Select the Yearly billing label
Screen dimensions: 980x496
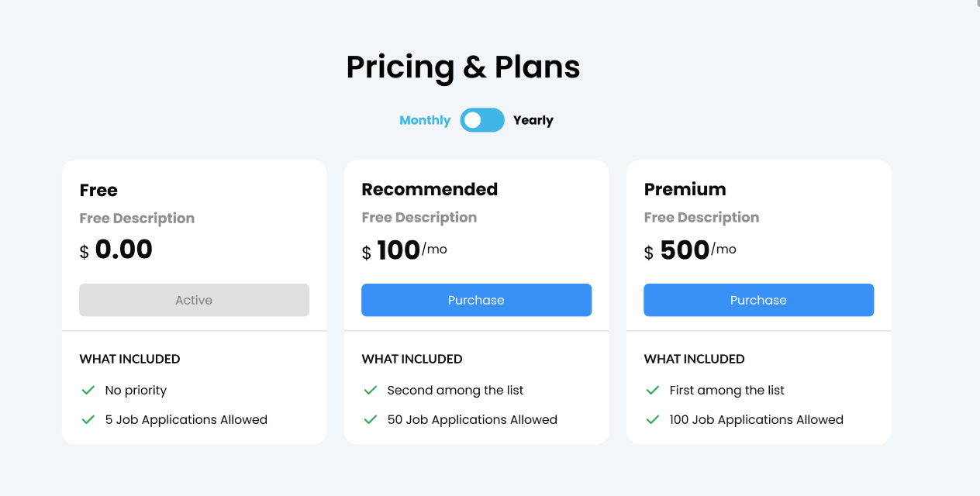point(533,120)
